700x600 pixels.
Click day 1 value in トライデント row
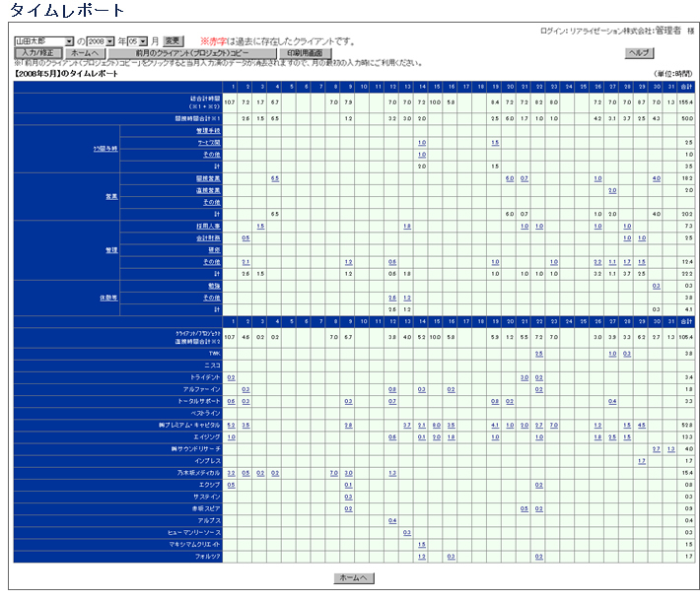(231, 377)
